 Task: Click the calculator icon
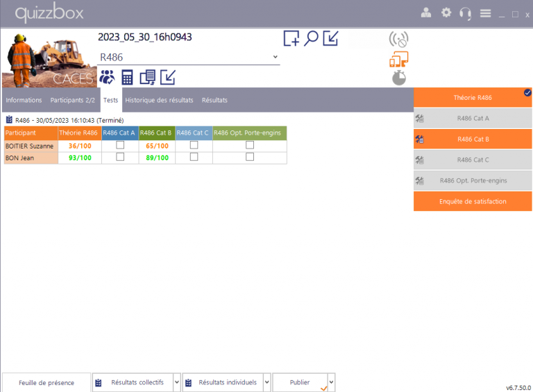click(127, 77)
